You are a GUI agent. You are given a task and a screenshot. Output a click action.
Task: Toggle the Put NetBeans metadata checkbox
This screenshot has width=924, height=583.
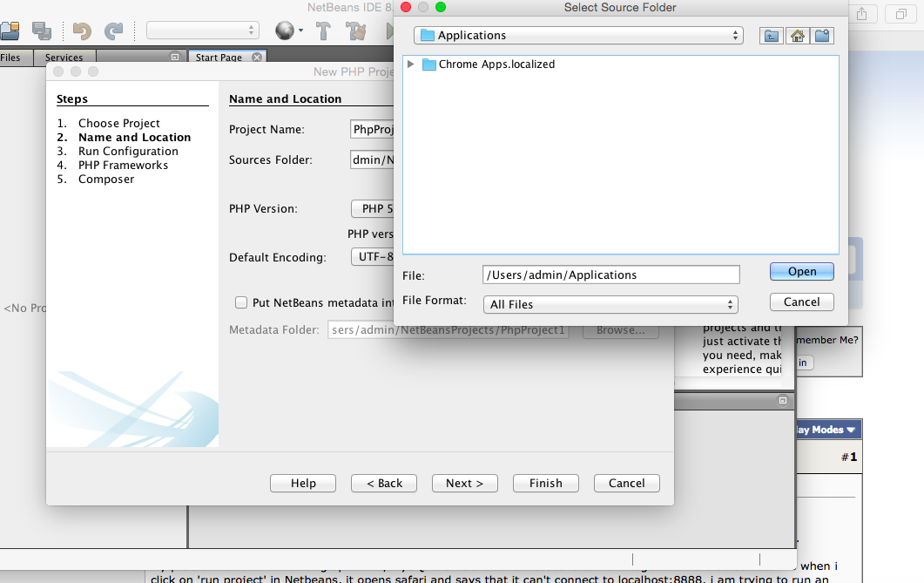pyautogui.click(x=241, y=302)
